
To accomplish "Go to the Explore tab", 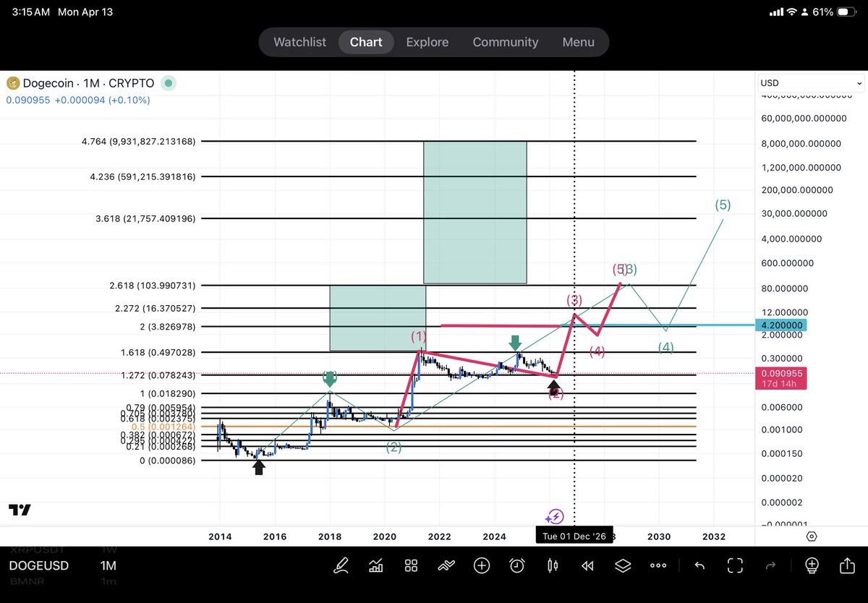I will (x=427, y=42).
